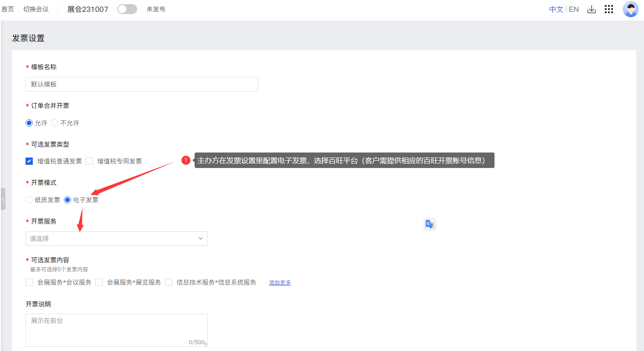Open the Google Translate extension icon
This screenshot has height=351, width=644.
(x=429, y=224)
